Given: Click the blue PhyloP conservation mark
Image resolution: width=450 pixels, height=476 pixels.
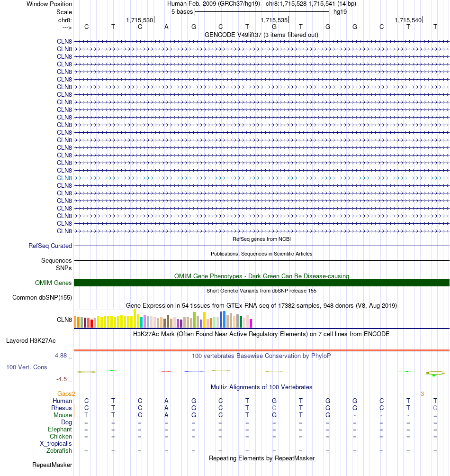Looking at the screenshot, I should (194, 372).
